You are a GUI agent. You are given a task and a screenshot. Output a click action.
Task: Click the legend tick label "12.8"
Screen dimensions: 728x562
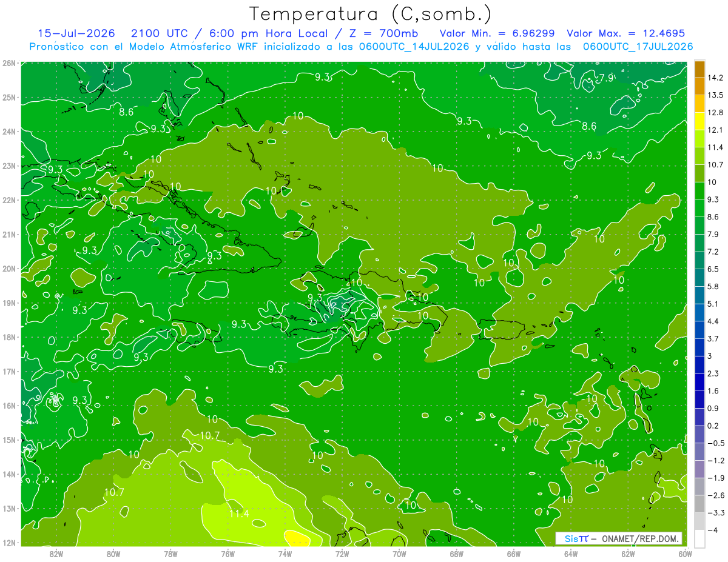pyautogui.click(x=715, y=112)
